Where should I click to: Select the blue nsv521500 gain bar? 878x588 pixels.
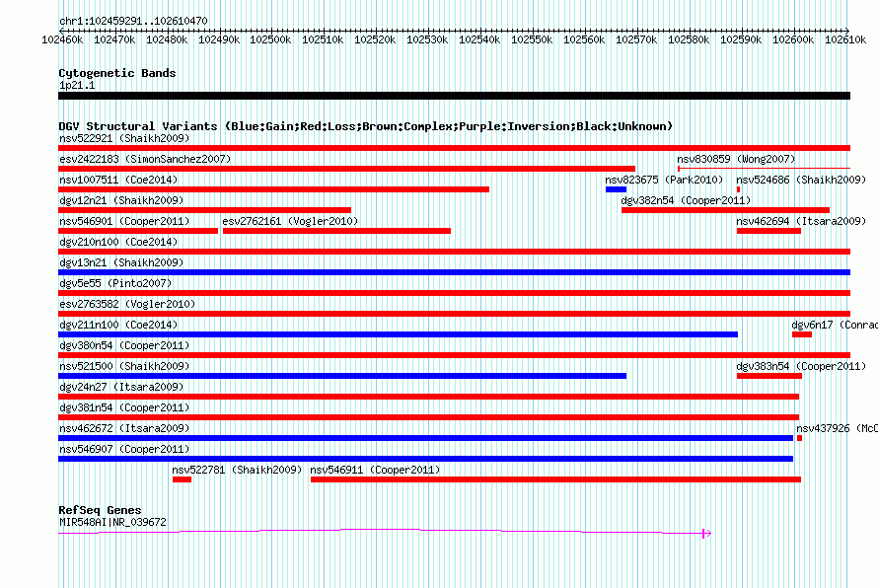342,376
